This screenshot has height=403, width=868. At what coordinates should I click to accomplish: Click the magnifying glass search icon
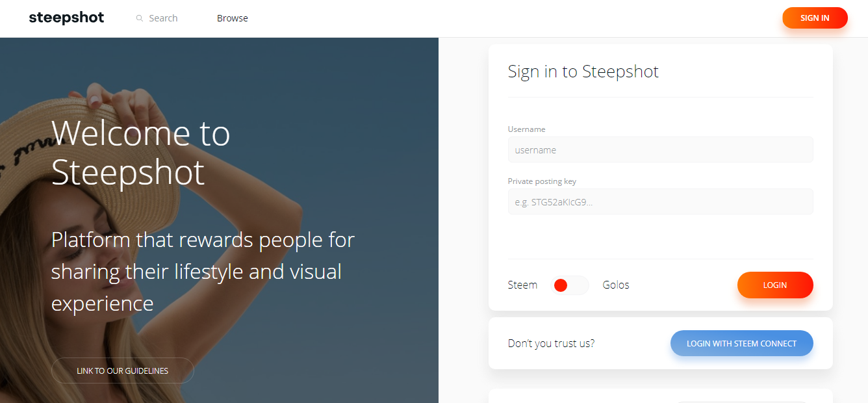coord(139,18)
